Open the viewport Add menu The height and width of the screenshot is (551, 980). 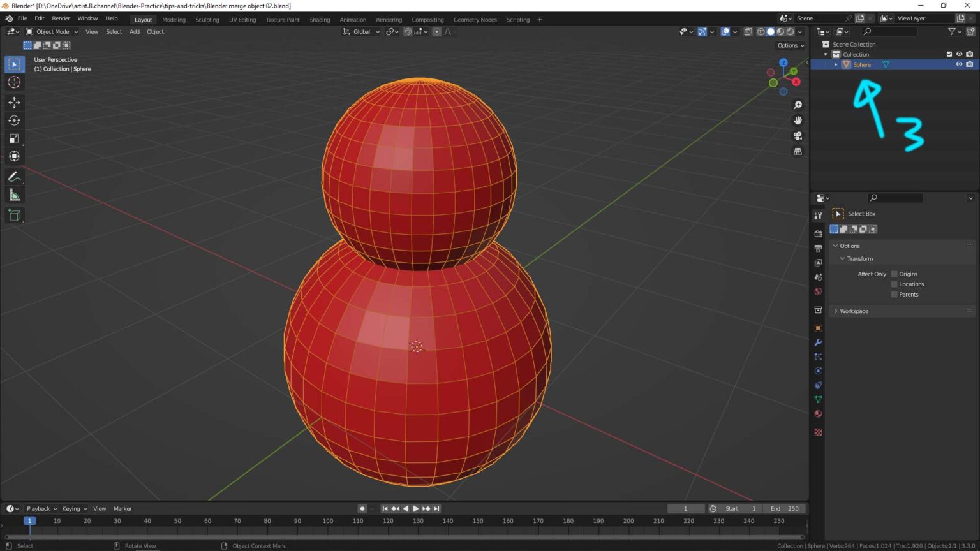click(x=135, y=31)
